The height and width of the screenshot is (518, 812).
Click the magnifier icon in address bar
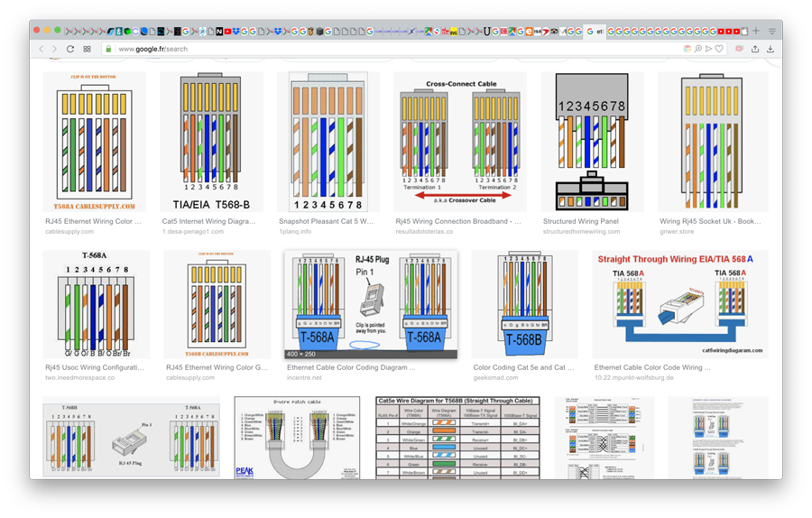coord(698,49)
